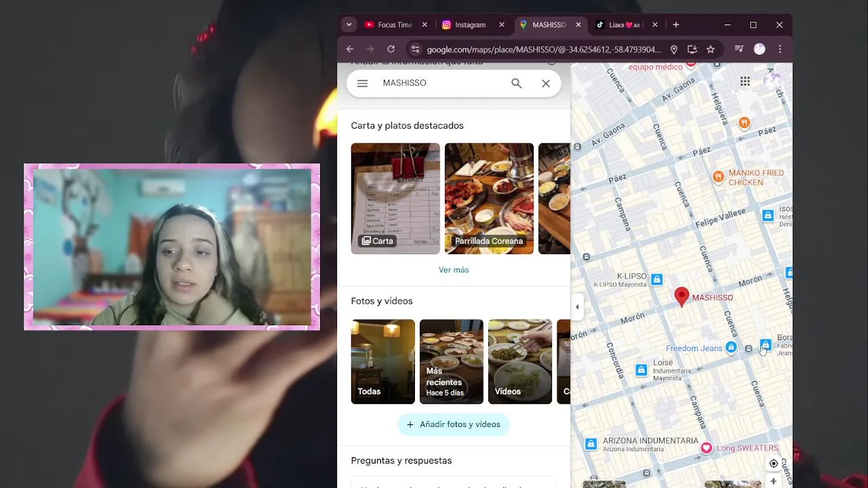Open a new tab
Viewport: 868px width, 488px height.
click(x=676, y=25)
